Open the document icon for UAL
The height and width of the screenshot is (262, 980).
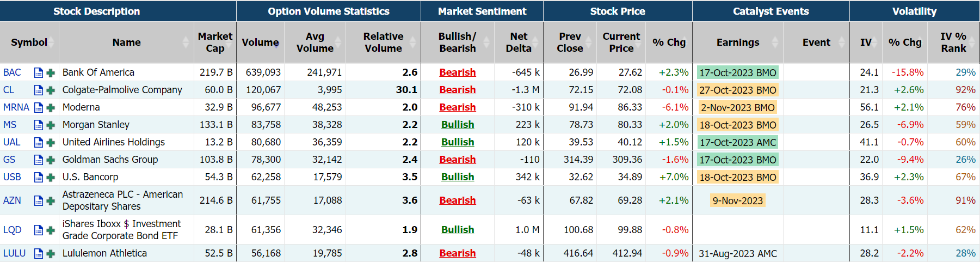pos(39,143)
